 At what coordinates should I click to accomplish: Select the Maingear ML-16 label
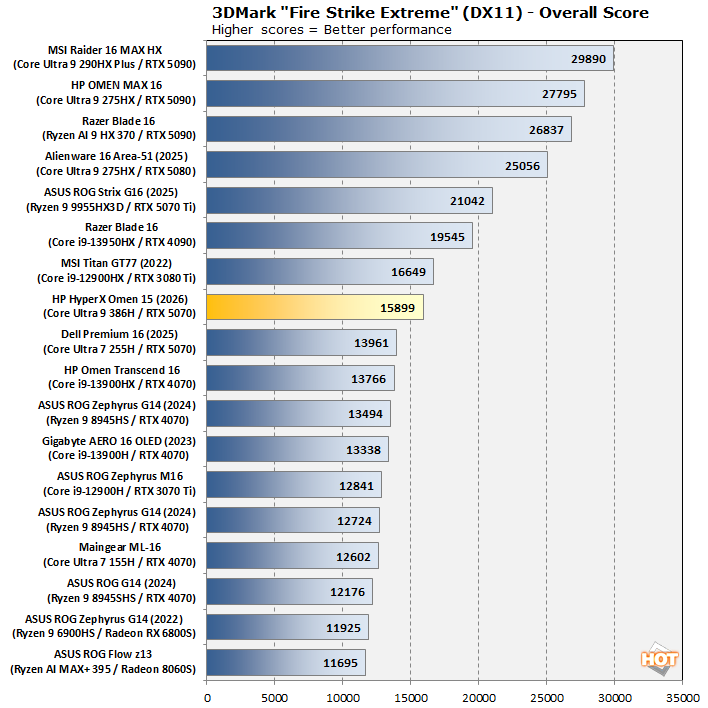click(x=120, y=554)
